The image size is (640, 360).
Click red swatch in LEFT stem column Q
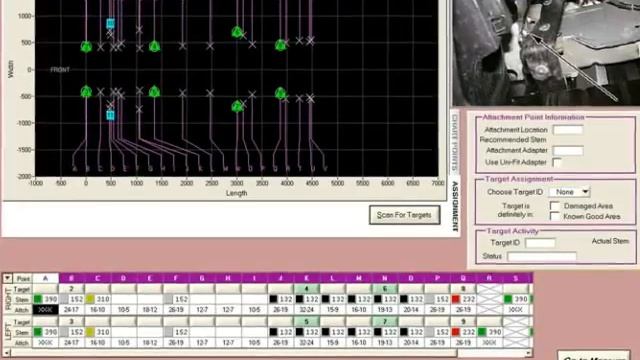pyautogui.click(x=456, y=332)
